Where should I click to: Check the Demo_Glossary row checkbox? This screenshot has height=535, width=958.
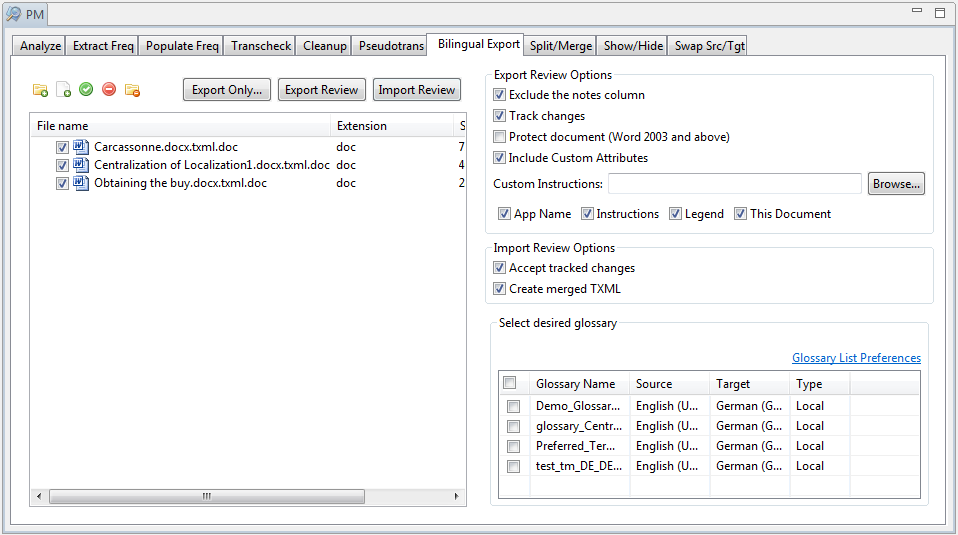[x=513, y=406]
